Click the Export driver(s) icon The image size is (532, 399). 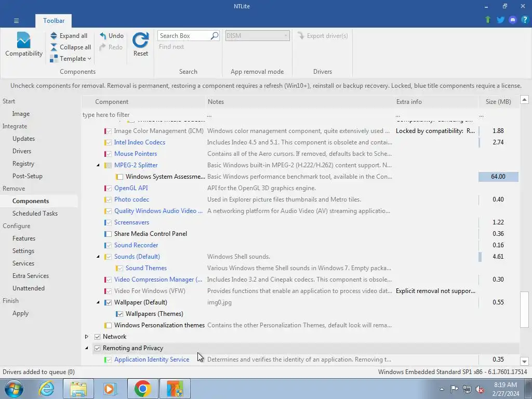point(301,36)
